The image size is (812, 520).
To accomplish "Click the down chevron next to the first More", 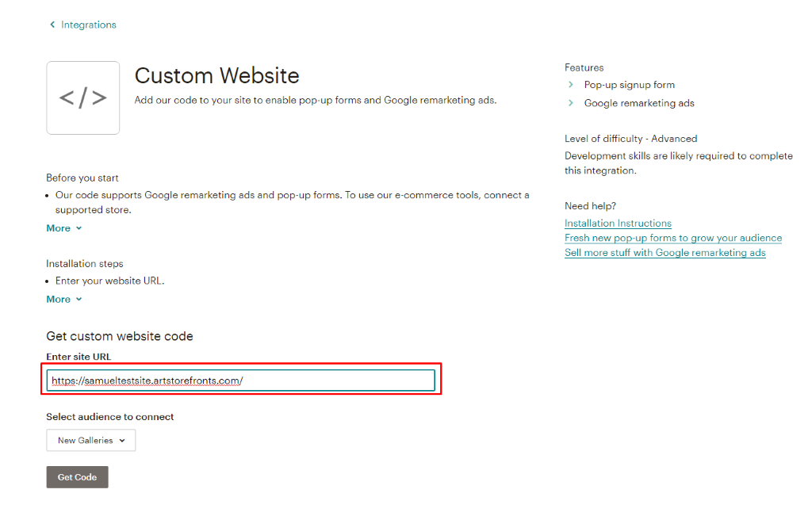I will [79, 228].
